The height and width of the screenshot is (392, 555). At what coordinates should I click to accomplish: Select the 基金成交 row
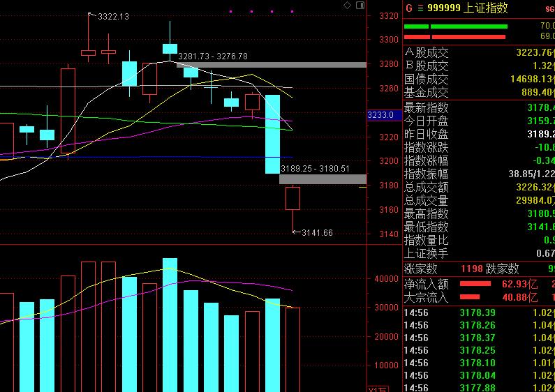[479, 92]
